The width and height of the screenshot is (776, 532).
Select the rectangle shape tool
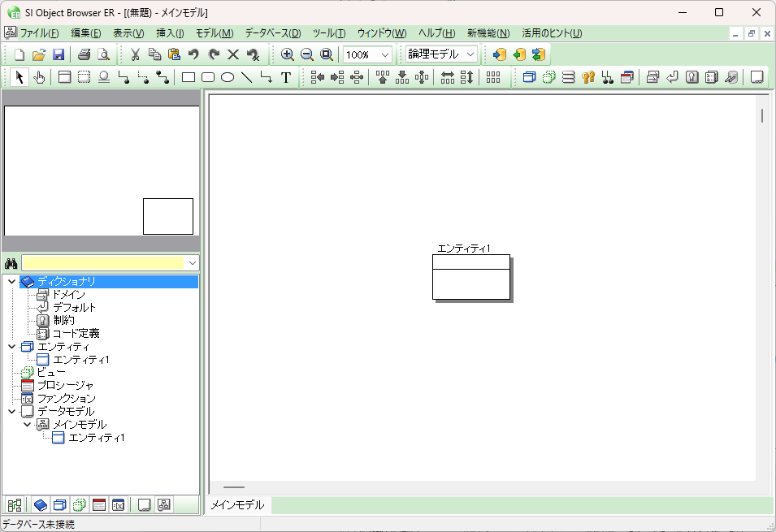pos(188,77)
